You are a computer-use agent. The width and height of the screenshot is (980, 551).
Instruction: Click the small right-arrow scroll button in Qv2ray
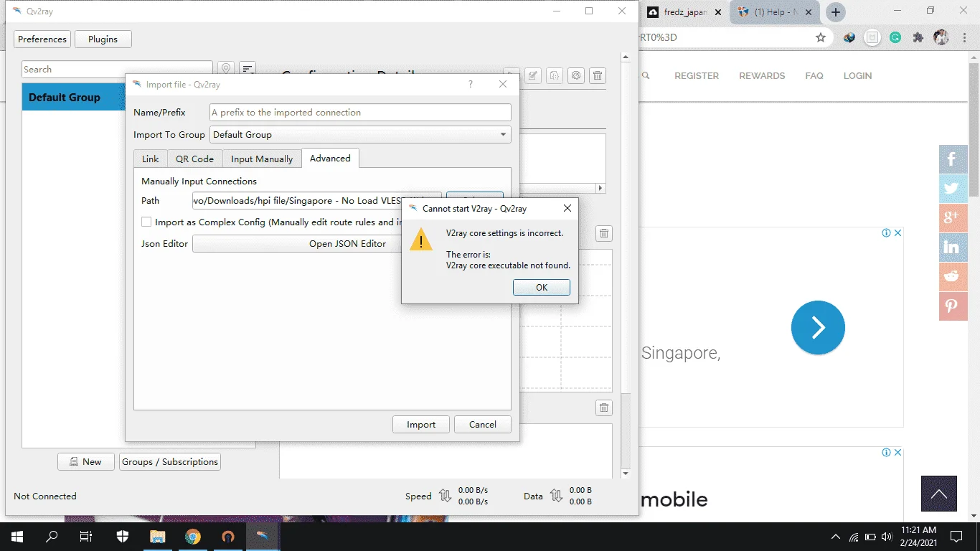tap(600, 188)
